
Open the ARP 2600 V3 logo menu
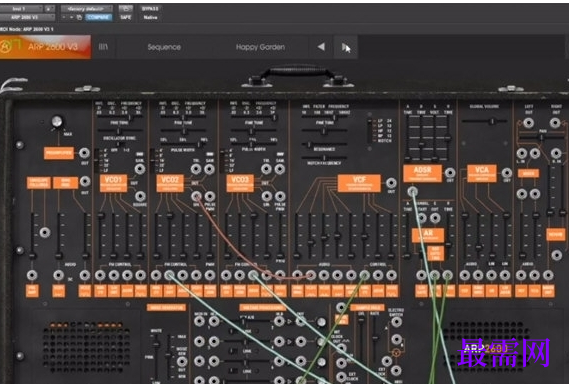click(45, 47)
